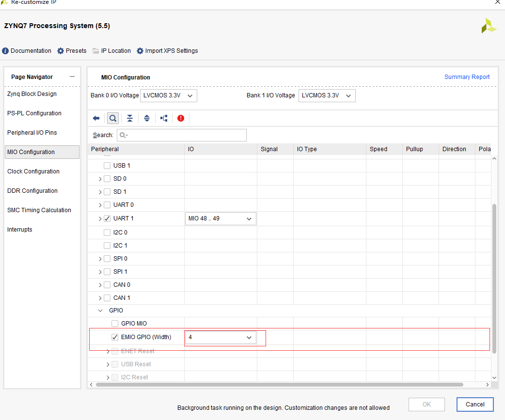This screenshot has width=505, height=420.
Task: Go to Peripheral I/O Pins page
Action: (32, 133)
